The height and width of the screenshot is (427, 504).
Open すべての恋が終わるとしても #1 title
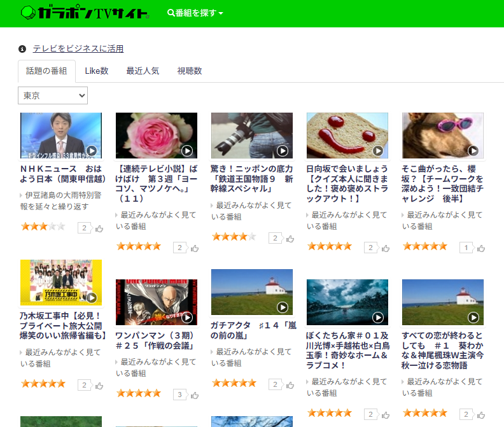[442, 351]
